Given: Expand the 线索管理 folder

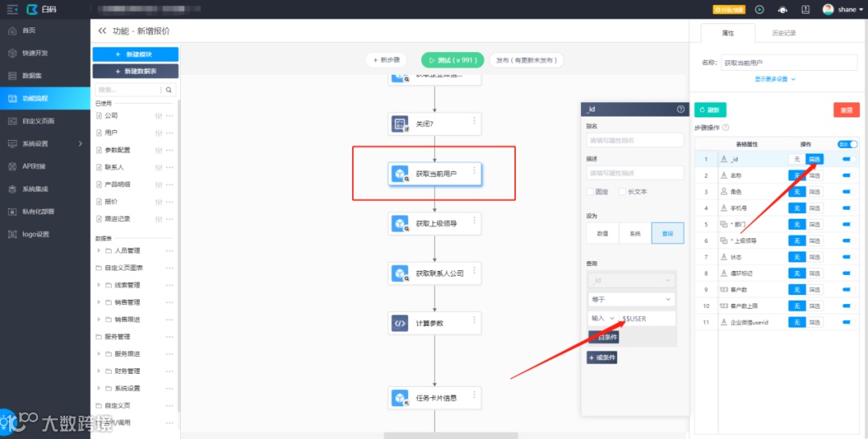Looking at the screenshot, I should pos(99,285).
